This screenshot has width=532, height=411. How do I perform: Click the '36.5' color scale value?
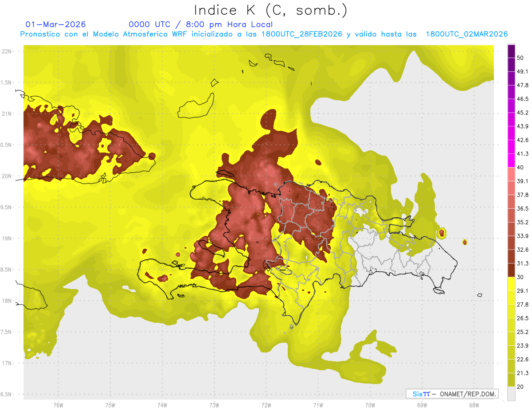click(523, 208)
